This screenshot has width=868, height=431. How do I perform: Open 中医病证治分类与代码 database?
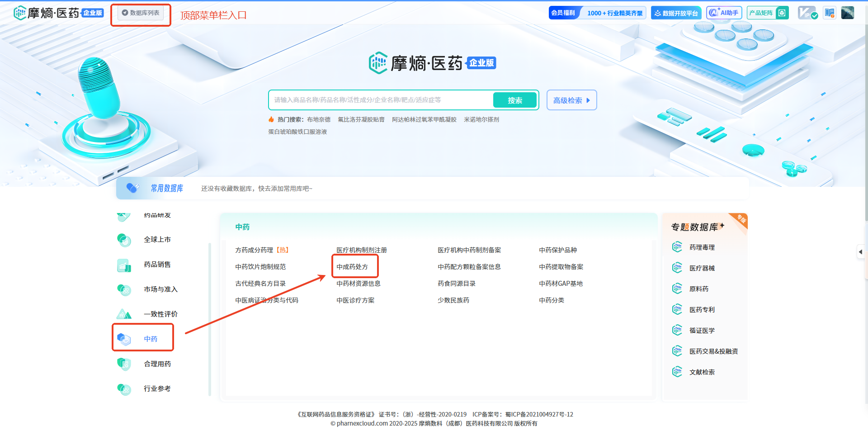click(x=267, y=300)
